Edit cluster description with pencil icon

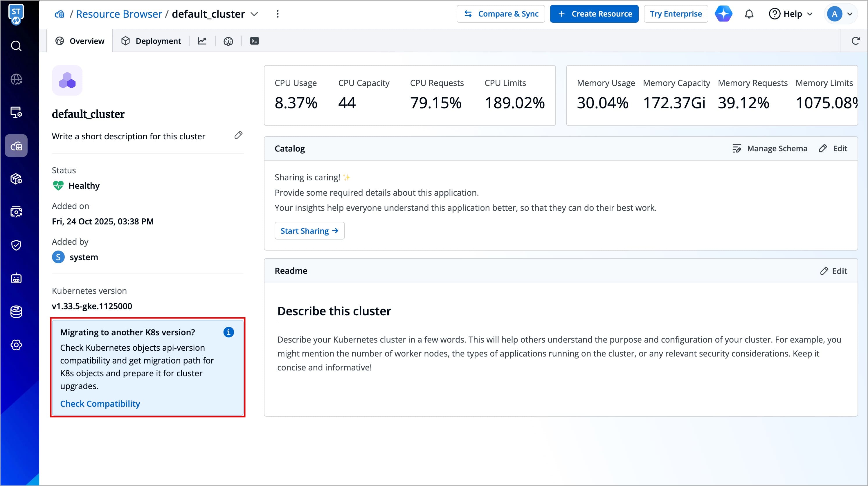click(x=238, y=135)
